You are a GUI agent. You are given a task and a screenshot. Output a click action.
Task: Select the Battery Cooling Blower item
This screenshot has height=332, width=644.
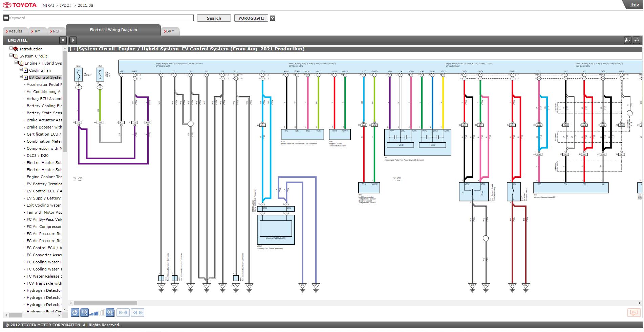click(44, 106)
